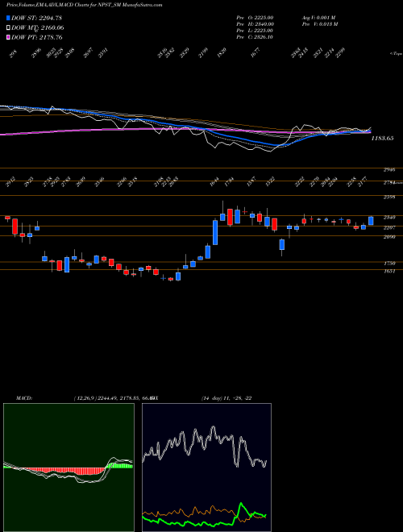Click the white DOW MT legend swatch
403x532 pixels.
click(8, 28)
